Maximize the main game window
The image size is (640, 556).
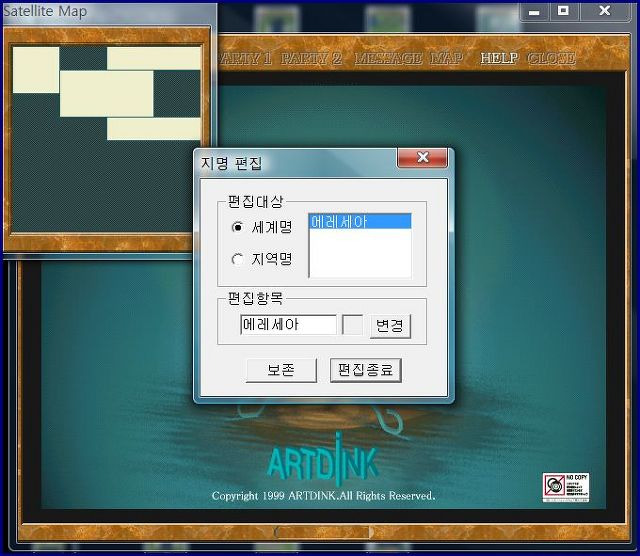pyautogui.click(x=563, y=11)
